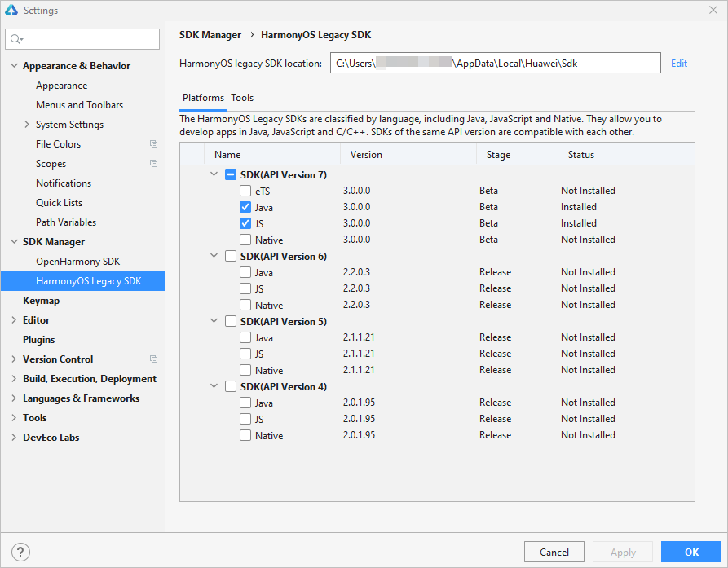The width and height of the screenshot is (728, 568).
Task: Click the Edit link for SDK location
Action: click(679, 64)
